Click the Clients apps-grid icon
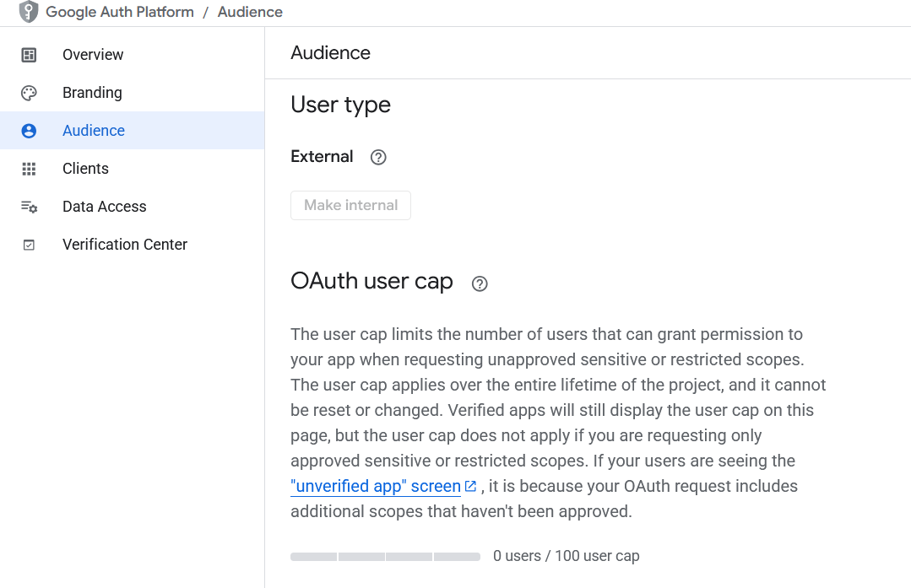 (x=29, y=169)
